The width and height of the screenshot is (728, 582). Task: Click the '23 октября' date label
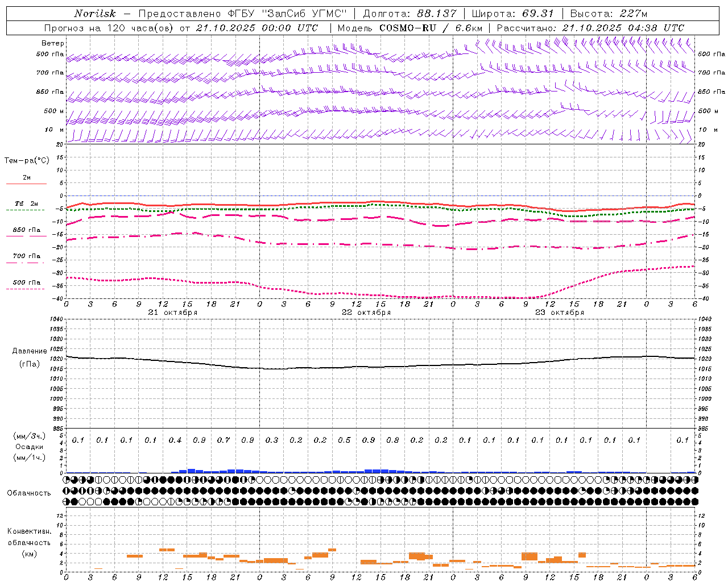(560, 313)
